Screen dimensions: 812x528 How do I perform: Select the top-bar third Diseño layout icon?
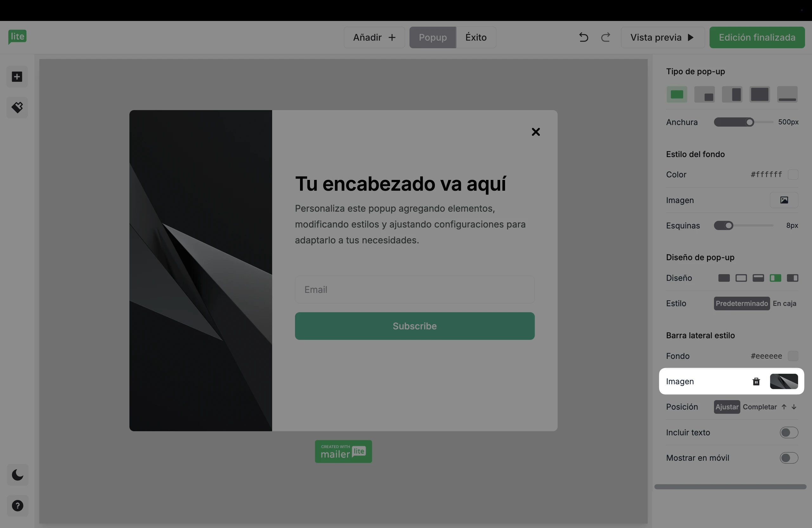[x=758, y=278]
